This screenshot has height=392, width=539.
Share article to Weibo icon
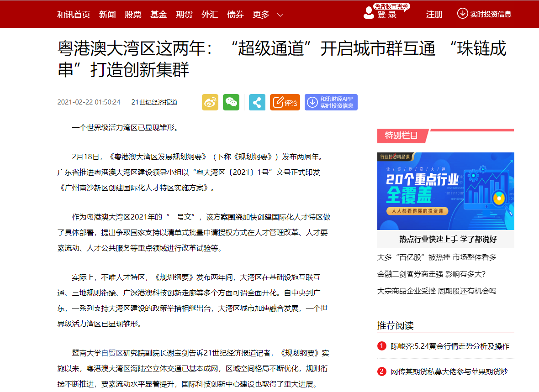click(210, 102)
